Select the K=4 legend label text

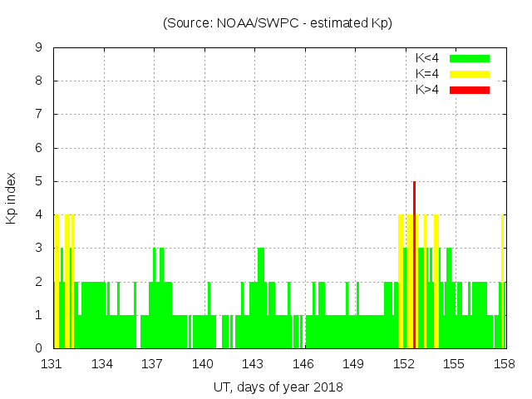pyautogui.click(x=427, y=74)
